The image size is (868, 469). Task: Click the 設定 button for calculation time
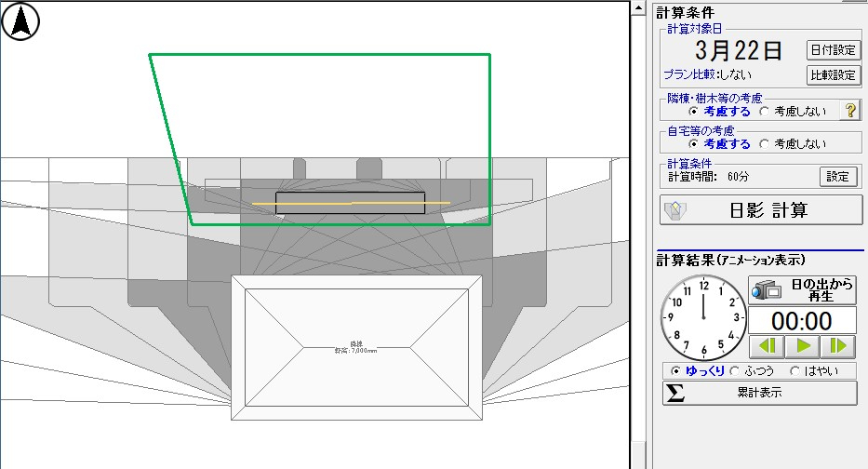(x=838, y=176)
